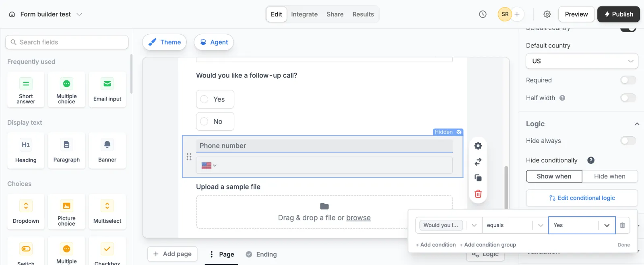Click the field sidebar scrollbar

[x=131, y=74]
